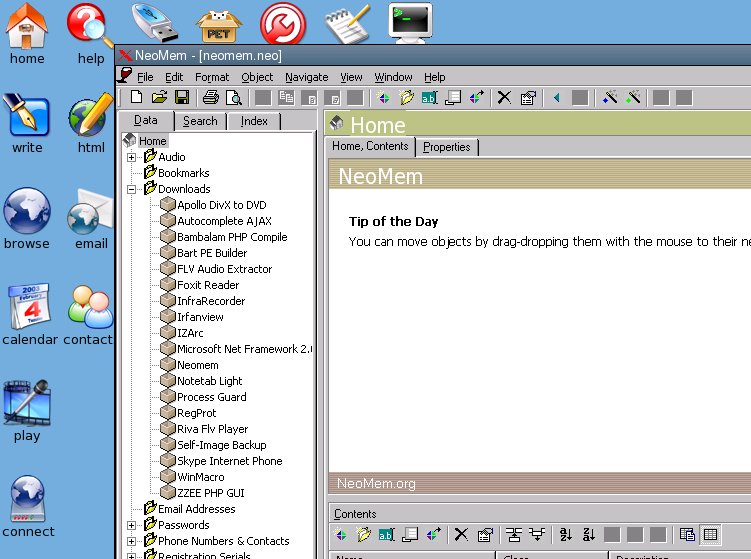Click the a.b rename icon in Contents toolbar
The image size is (751, 559).
pos(387,535)
